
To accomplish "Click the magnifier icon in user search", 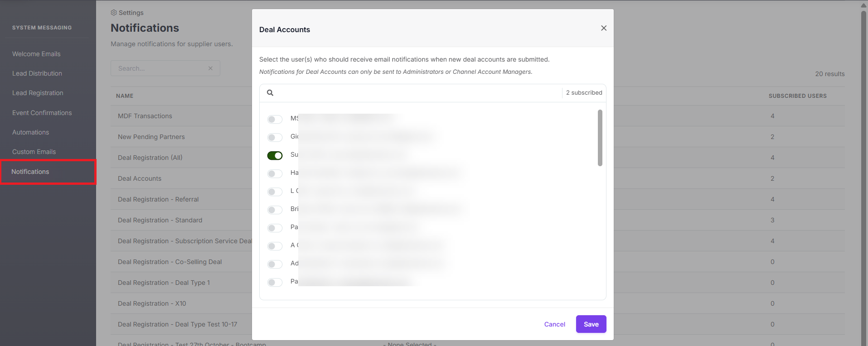I will click(x=270, y=93).
